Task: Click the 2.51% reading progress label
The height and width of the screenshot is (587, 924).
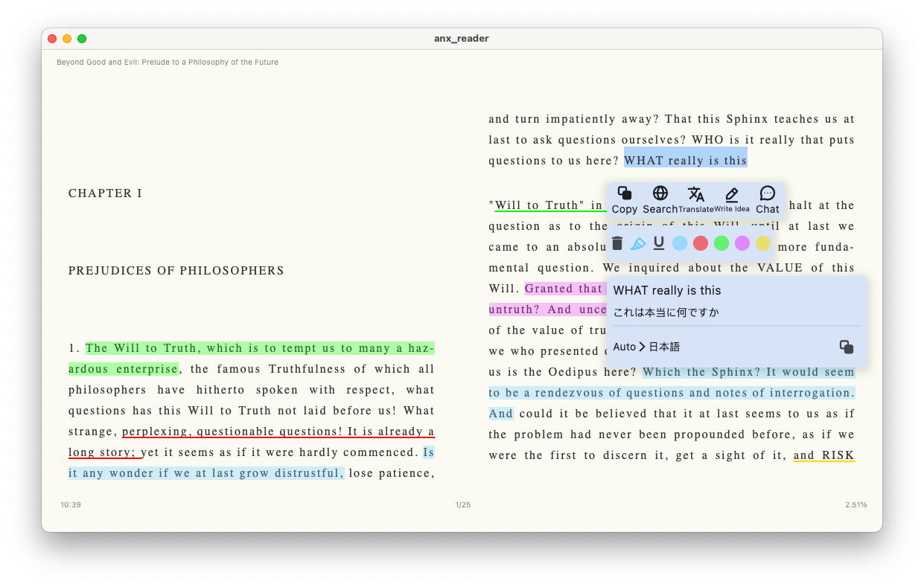Action: click(x=856, y=504)
